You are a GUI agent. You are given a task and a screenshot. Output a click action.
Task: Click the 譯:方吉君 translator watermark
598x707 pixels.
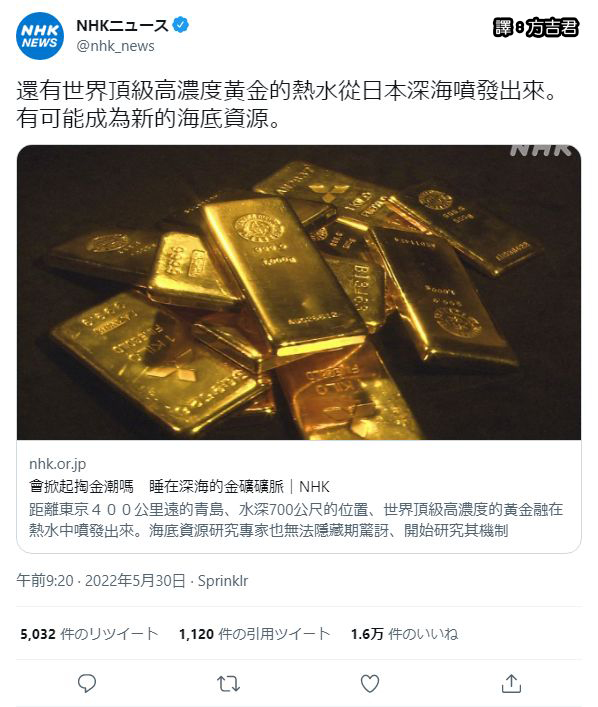[x=536, y=28]
